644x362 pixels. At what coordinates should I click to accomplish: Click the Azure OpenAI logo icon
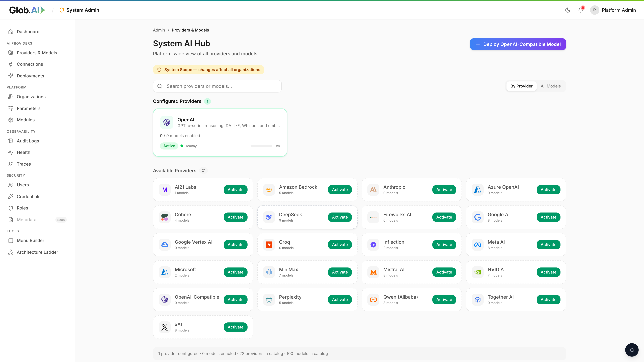click(477, 190)
